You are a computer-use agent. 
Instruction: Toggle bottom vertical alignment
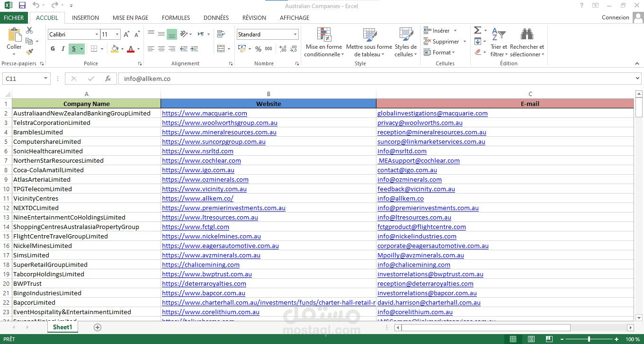coord(172,34)
